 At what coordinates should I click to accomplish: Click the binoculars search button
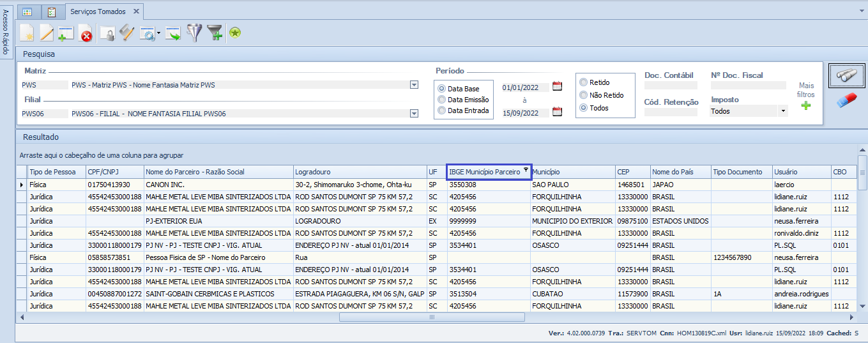pos(846,75)
